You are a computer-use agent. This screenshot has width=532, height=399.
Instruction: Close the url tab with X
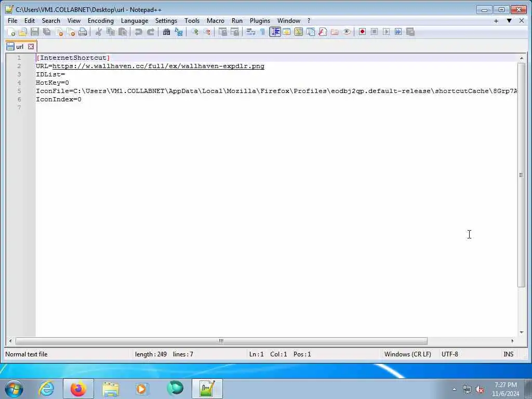31,46
